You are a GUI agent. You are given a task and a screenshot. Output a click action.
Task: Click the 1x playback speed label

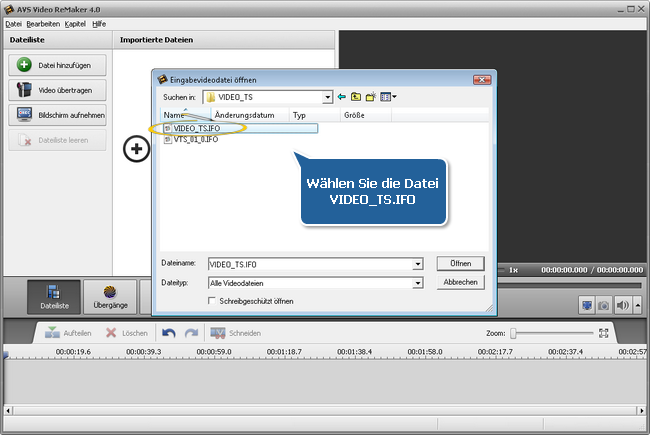coord(514,270)
